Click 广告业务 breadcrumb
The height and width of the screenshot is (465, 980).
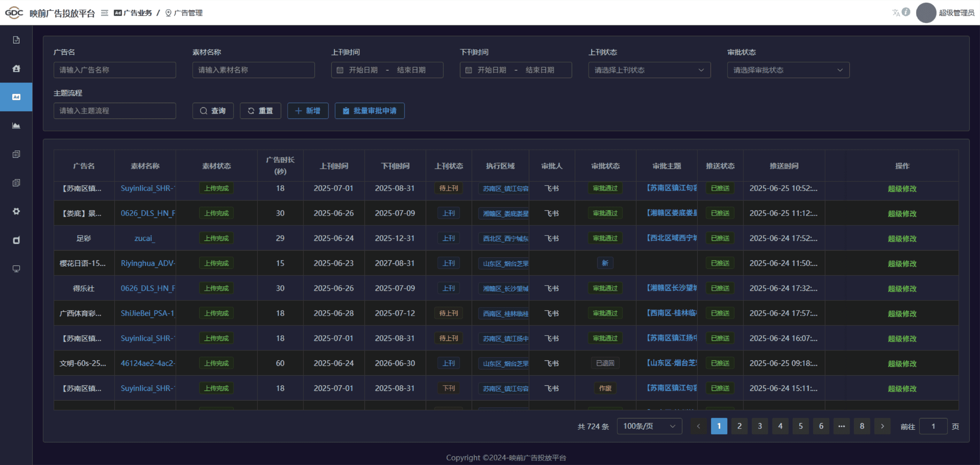click(x=133, y=13)
